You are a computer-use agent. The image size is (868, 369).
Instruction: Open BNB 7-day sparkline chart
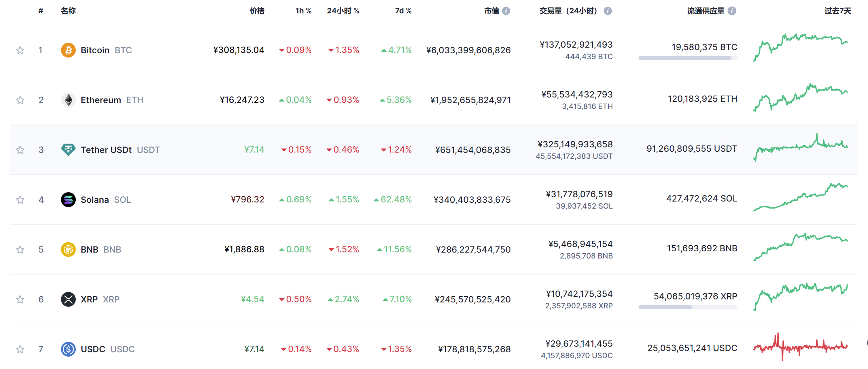click(801, 247)
